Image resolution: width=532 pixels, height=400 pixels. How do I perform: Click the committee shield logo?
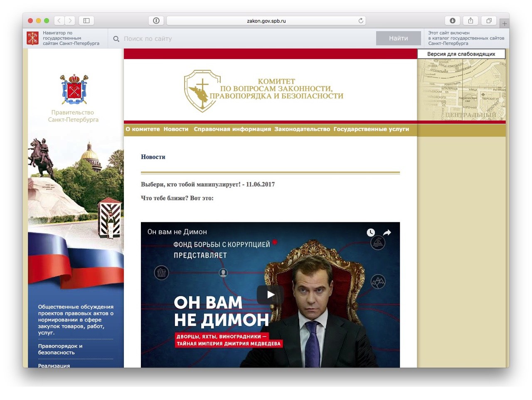tap(202, 91)
